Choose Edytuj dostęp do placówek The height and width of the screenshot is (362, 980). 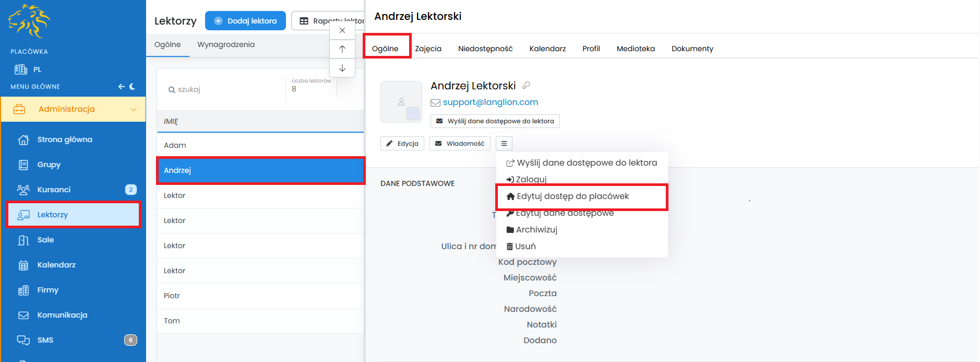click(572, 196)
